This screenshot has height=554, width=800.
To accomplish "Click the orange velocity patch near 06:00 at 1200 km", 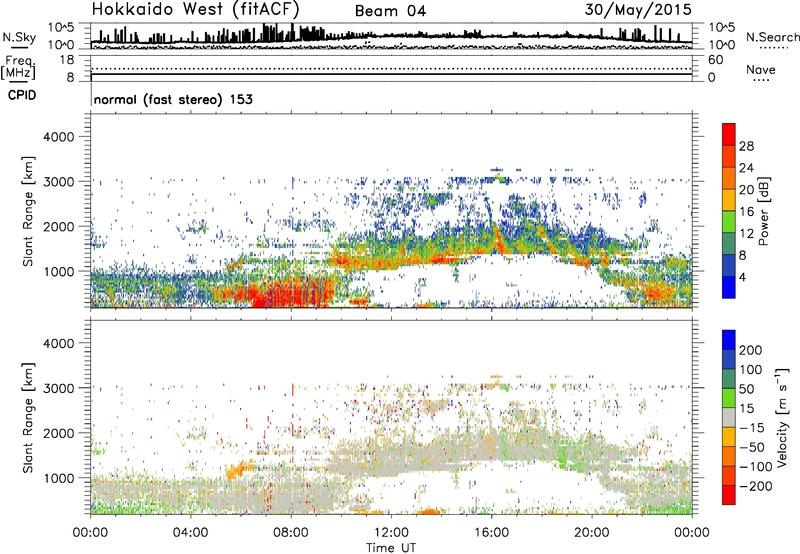I will pos(239,468).
